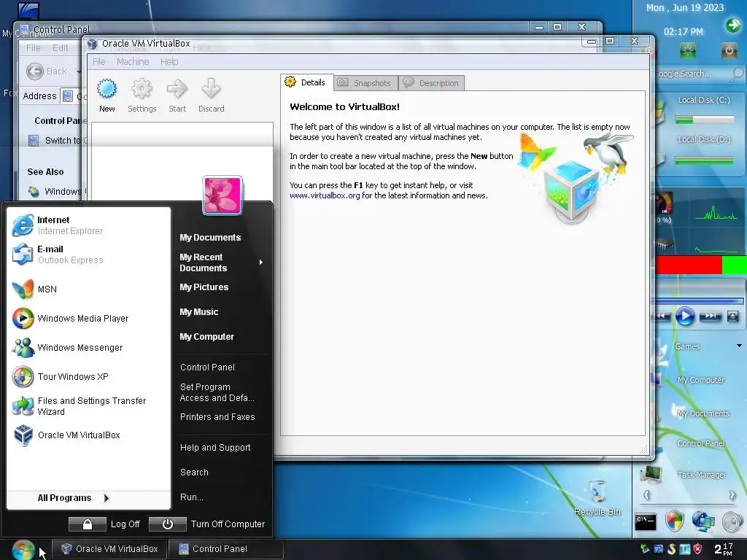Viewport: 747px width, 560px height.
Task: Open My Pictures from Start menu
Action: 204,287
